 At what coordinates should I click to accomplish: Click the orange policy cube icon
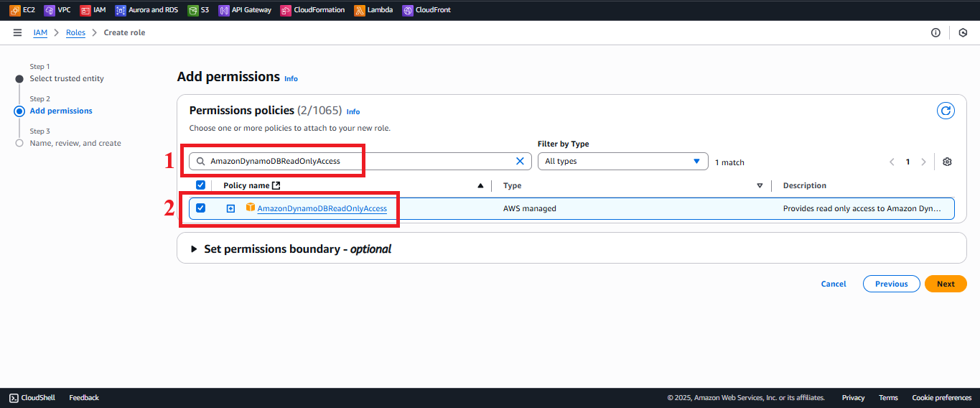251,208
